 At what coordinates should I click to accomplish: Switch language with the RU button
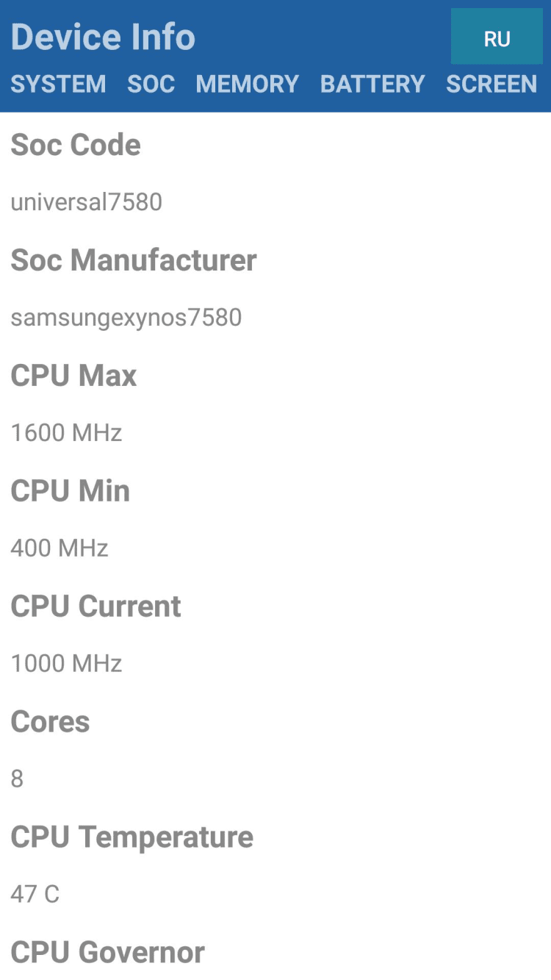click(x=497, y=38)
